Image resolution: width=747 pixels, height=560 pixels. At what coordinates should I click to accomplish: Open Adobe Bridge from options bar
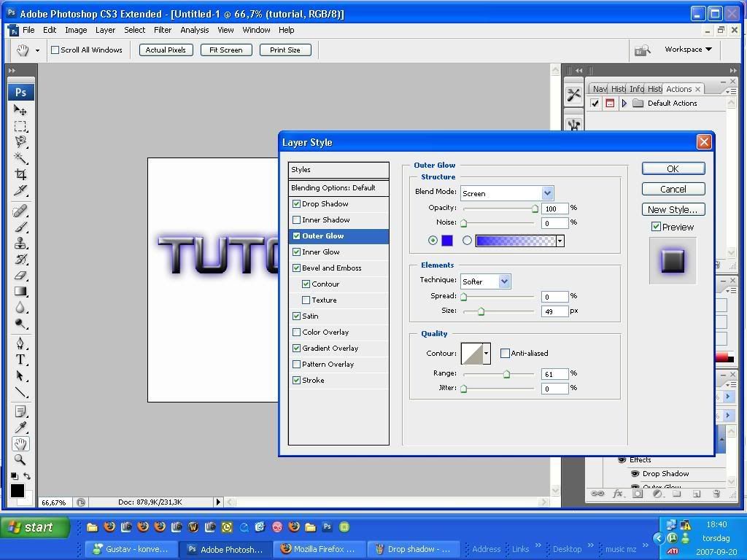point(642,50)
